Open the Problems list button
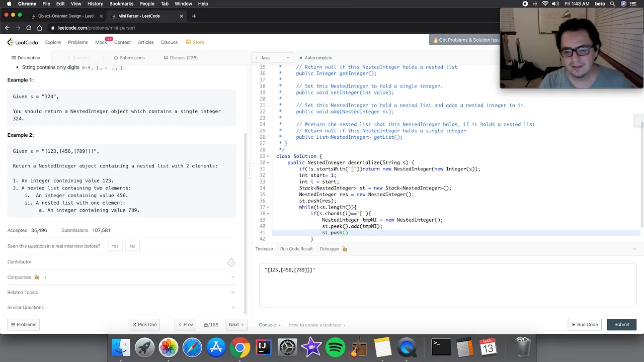This screenshot has height=362, width=644. click(23, 325)
